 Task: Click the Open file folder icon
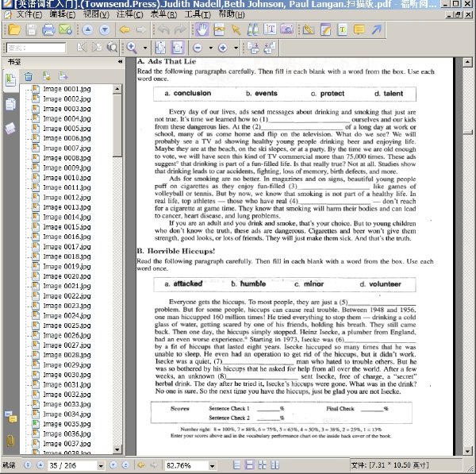[14, 29]
